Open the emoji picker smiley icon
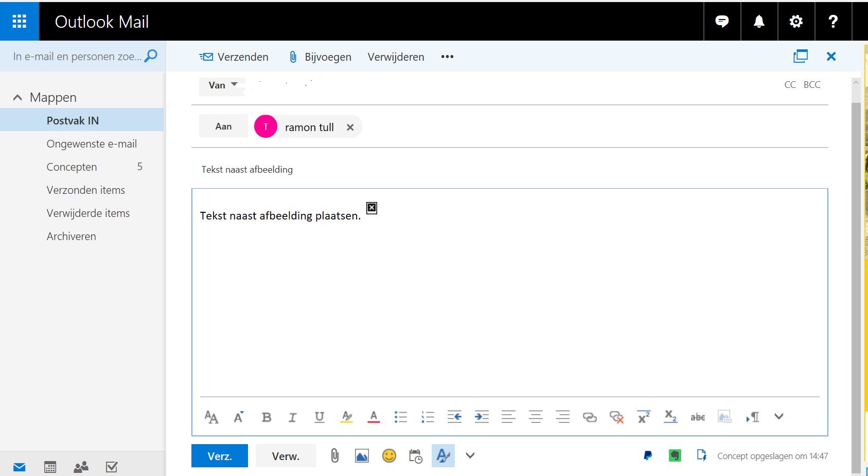The width and height of the screenshot is (868, 476). coord(389,456)
